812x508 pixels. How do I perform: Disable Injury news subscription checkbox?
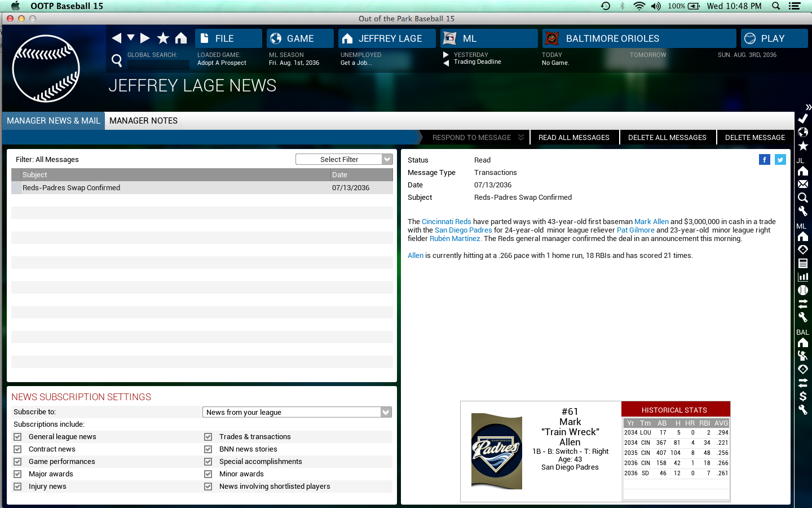(x=17, y=487)
